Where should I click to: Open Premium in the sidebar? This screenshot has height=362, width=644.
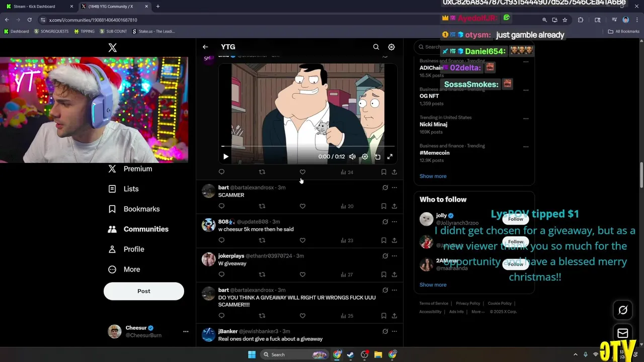(x=130, y=169)
